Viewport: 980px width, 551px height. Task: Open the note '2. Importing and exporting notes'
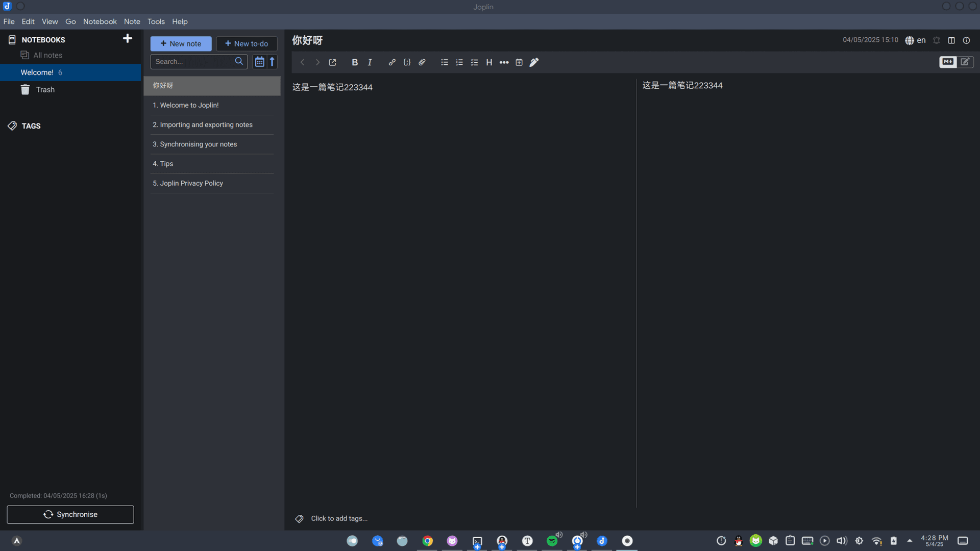[x=212, y=125]
